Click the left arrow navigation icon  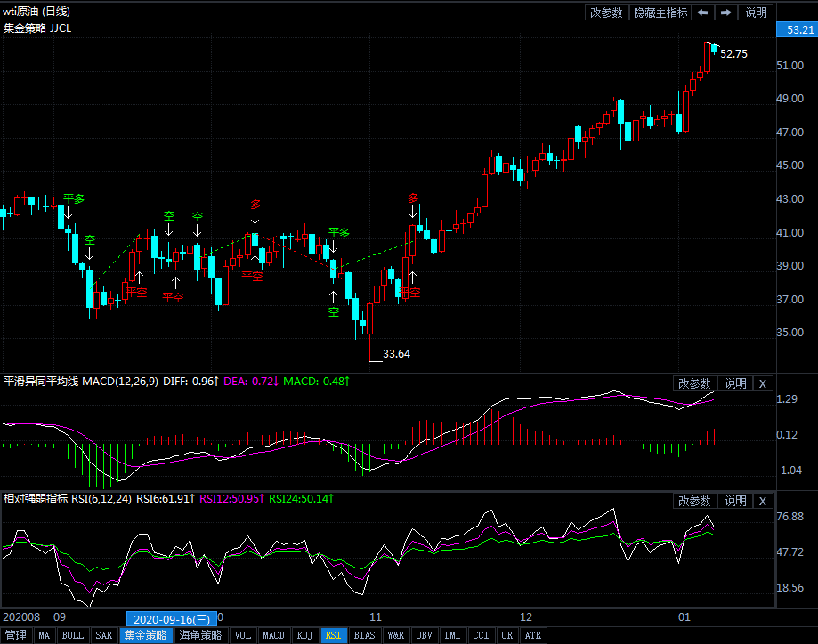[703, 12]
